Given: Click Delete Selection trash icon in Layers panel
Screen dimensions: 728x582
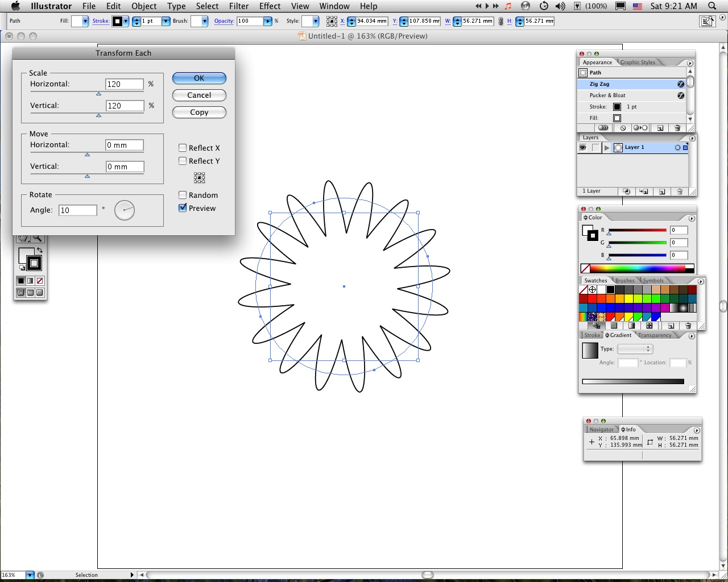Looking at the screenshot, I should (680, 192).
